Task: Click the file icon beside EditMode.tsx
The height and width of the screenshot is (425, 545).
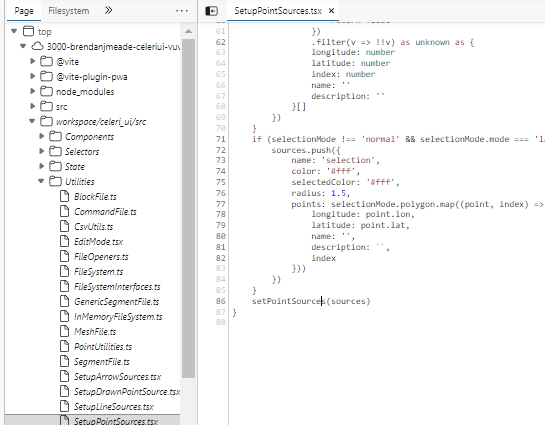Action: tap(64, 241)
